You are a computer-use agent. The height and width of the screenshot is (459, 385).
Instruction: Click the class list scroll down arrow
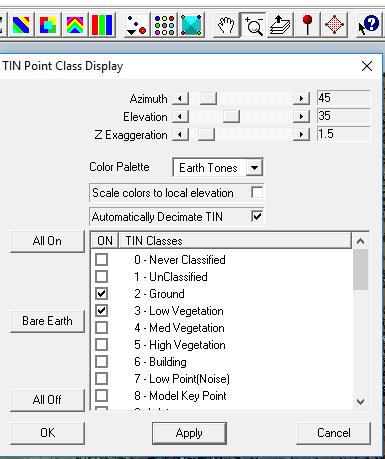(x=360, y=401)
